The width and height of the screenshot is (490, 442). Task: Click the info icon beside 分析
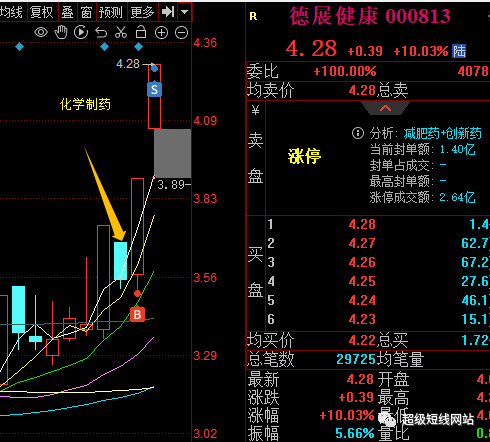click(358, 133)
